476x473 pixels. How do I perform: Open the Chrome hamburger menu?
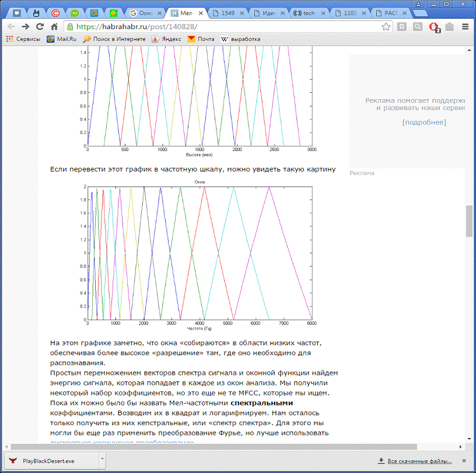pos(465,26)
